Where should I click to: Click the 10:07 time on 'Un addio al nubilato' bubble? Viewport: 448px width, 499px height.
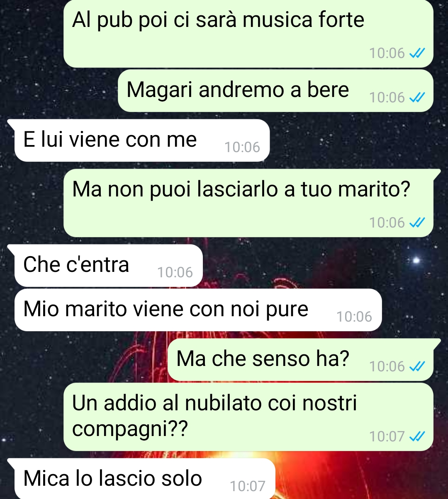tap(387, 436)
